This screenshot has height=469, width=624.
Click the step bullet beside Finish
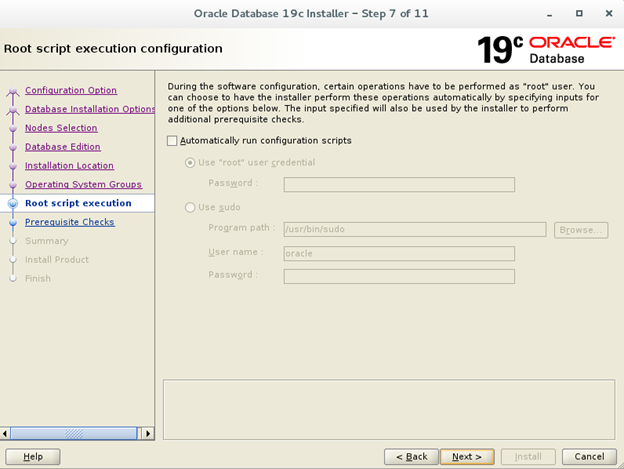coord(13,278)
